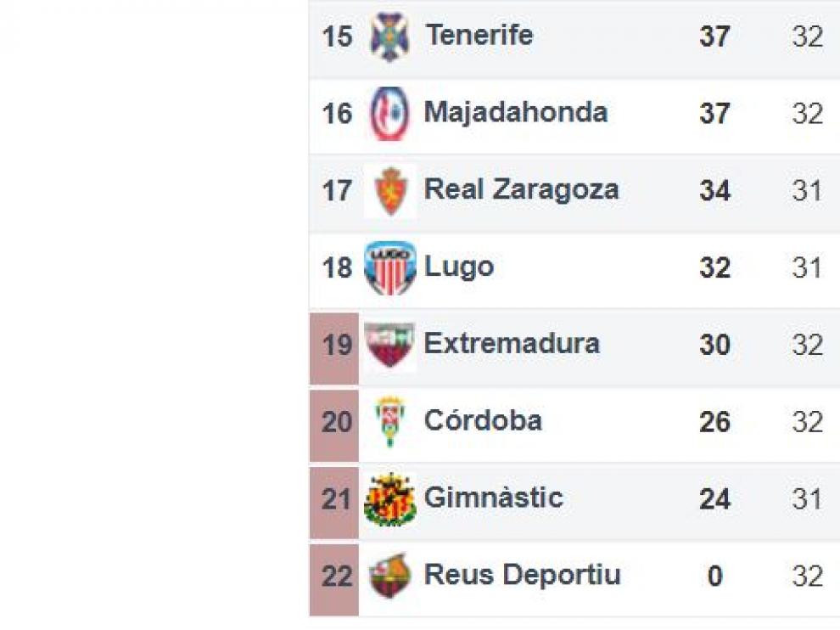
Task: Select the Lugo team name
Action: 459,267
